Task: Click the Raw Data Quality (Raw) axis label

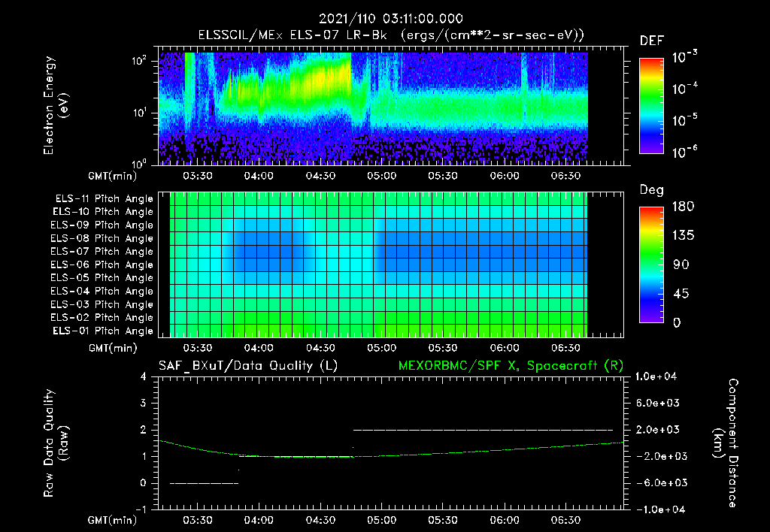Action: coord(56,443)
